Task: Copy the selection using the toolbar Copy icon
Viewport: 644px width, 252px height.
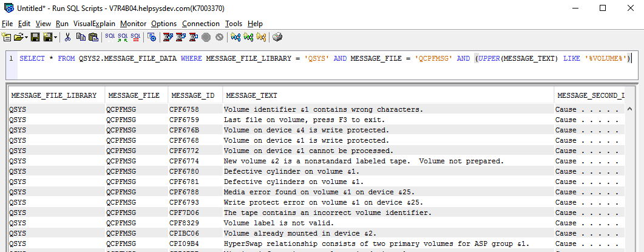Action: [x=81, y=37]
